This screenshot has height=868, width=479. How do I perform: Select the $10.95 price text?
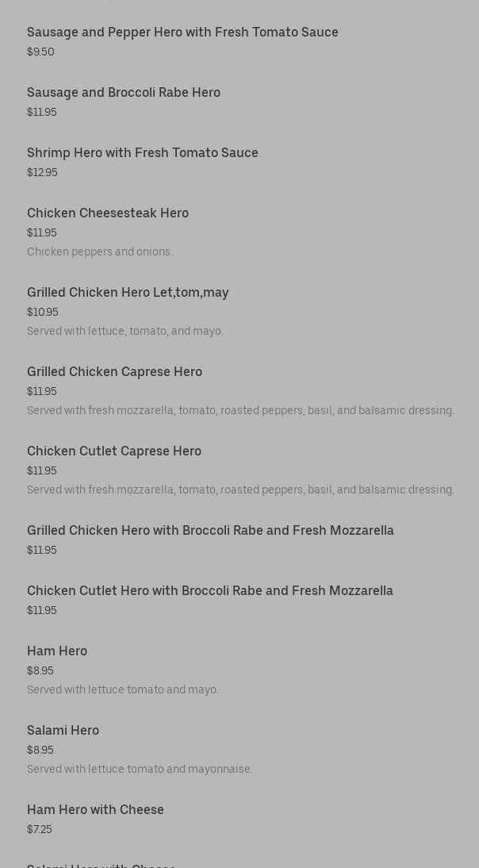(43, 313)
